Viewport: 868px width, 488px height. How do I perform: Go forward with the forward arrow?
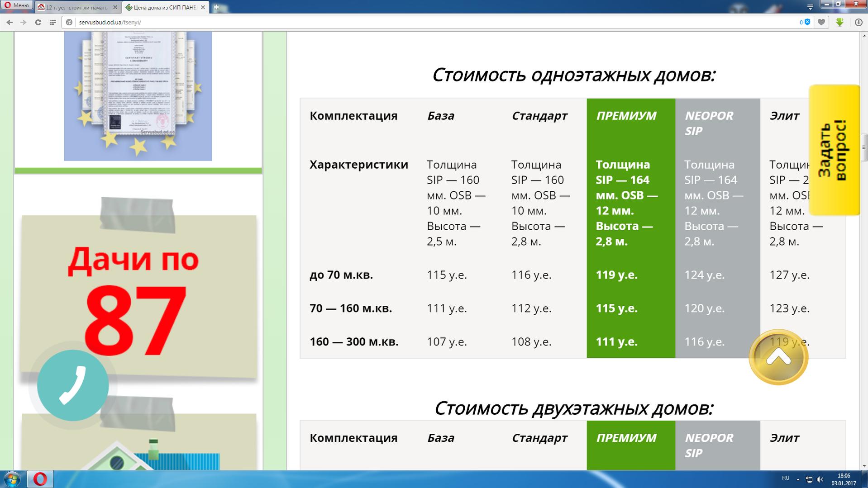coord(24,22)
